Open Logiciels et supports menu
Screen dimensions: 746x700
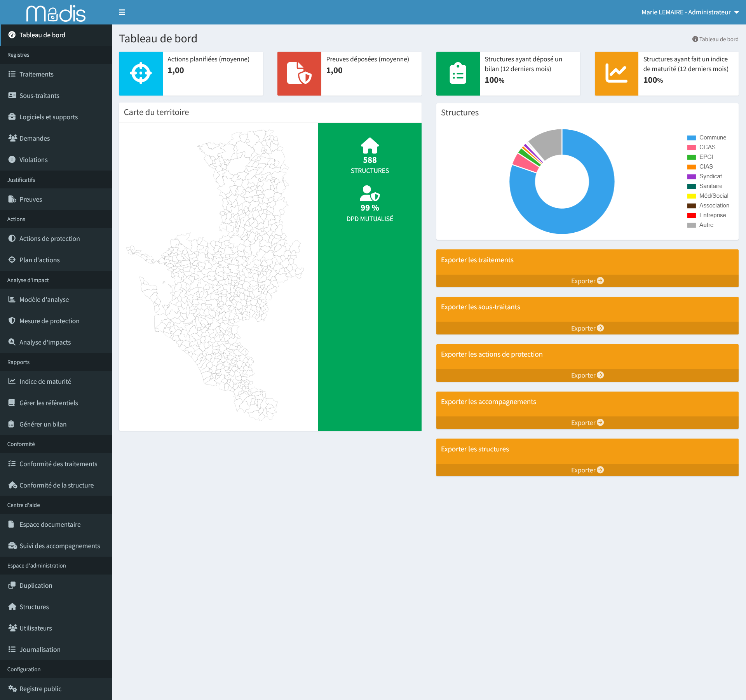pyautogui.click(x=56, y=117)
